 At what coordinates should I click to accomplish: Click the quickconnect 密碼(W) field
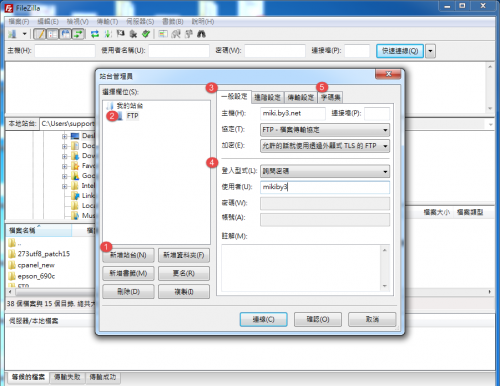275,51
